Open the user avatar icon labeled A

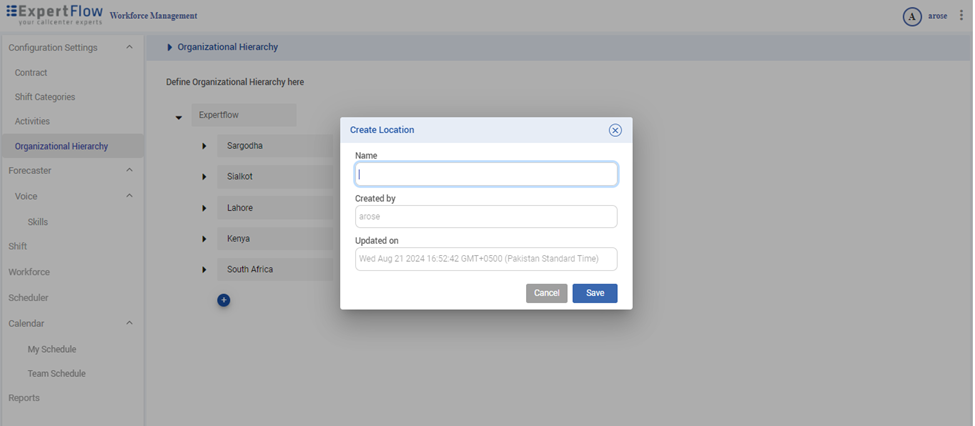[911, 16]
